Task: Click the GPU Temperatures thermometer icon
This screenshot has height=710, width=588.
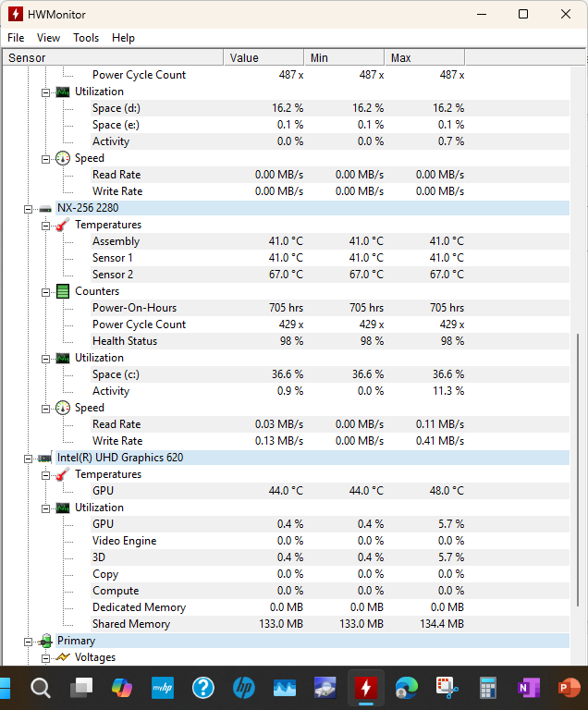Action: (x=63, y=474)
